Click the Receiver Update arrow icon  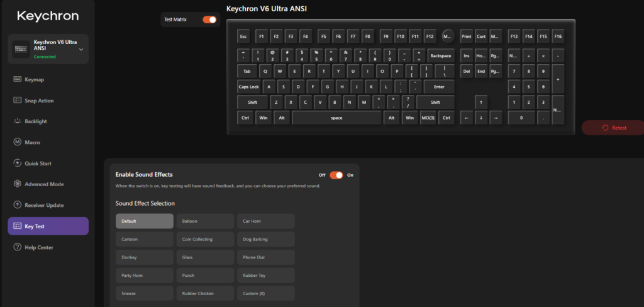pyautogui.click(x=17, y=205)
